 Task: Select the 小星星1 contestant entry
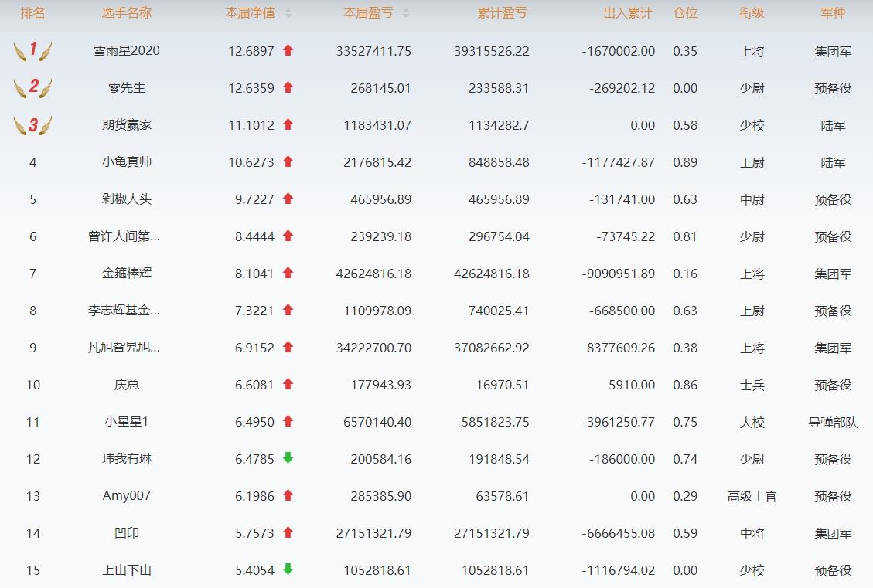click(x=127, y=422)
